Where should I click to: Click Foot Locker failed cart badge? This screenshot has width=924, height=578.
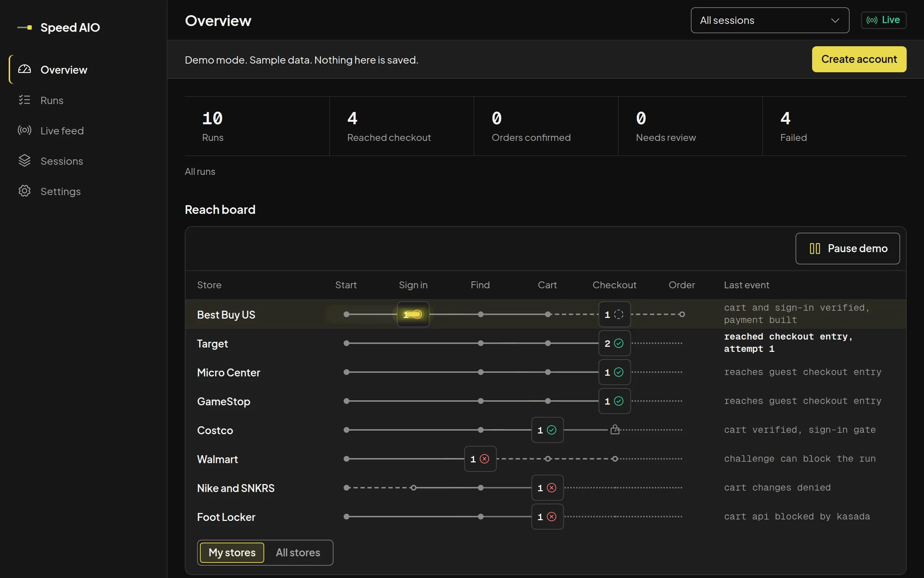[547, 517]
